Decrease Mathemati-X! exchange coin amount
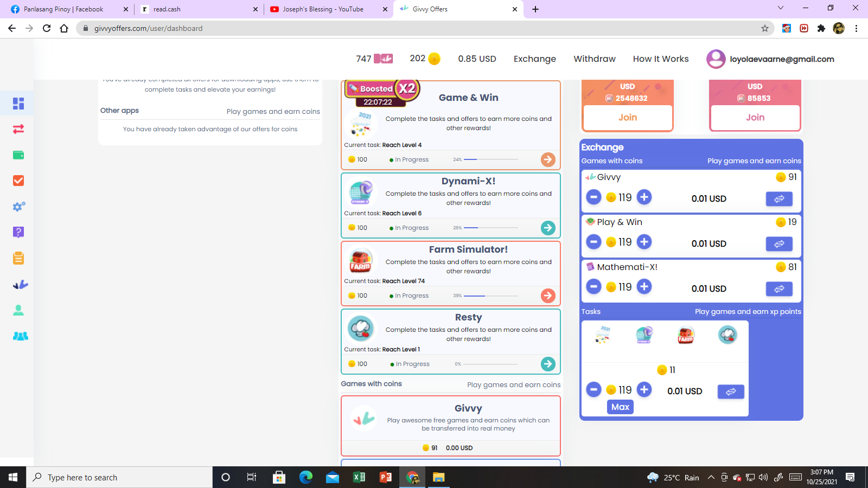This screenshot has width=868, height=488. pos(593,287)
